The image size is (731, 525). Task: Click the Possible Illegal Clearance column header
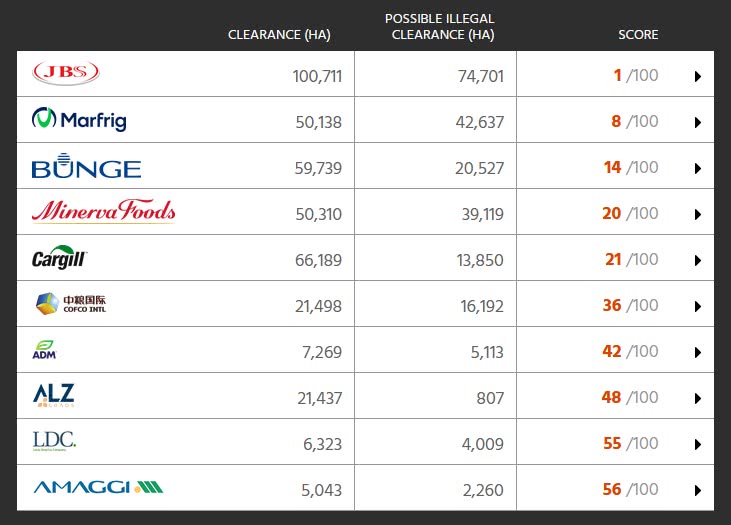(440, 27)
